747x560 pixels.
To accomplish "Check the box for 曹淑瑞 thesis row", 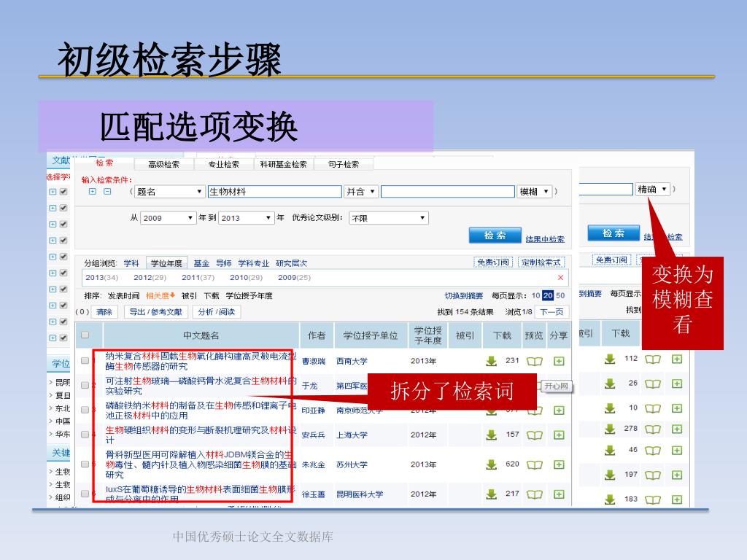I will coord(85,360).
